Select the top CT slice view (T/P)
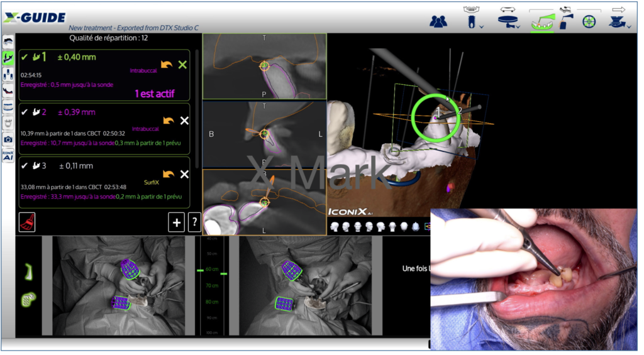Viewport: 644px width, 355px height. [265, 67]
